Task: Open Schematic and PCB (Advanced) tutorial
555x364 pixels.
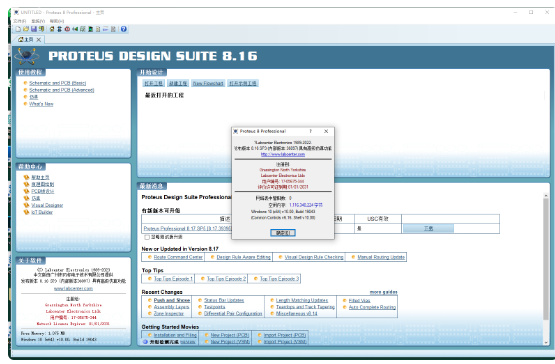Action: point(62,90)
